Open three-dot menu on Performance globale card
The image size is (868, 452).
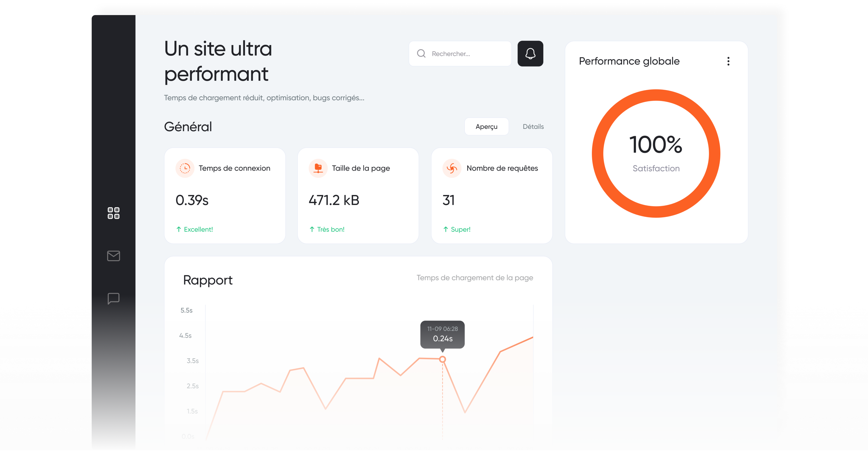[728, 61]
